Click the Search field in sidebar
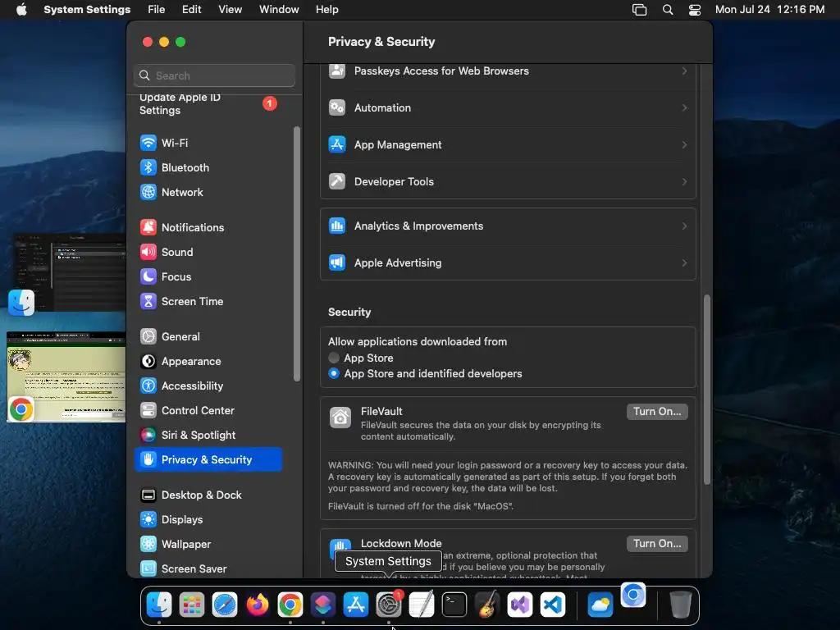The height and width of the screenshot is (630, 840). click(214, 75)
